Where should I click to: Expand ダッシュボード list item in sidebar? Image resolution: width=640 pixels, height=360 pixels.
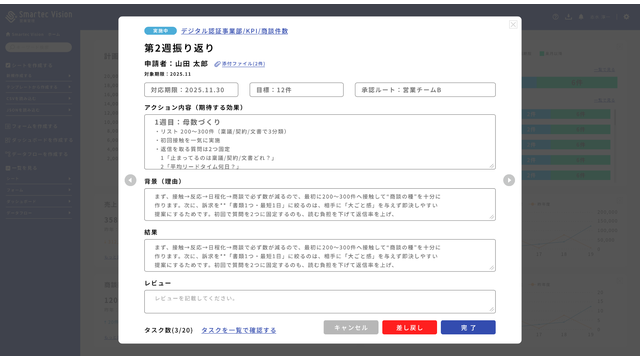[x=38, y=202]
